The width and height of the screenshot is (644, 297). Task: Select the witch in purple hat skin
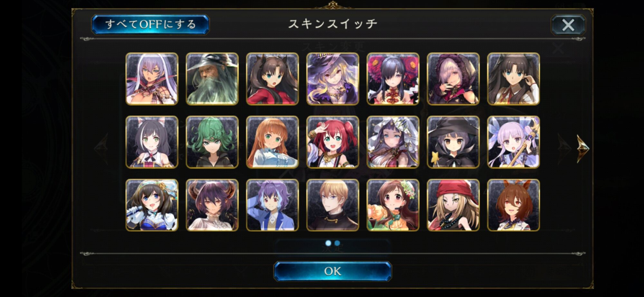point(333,79)
